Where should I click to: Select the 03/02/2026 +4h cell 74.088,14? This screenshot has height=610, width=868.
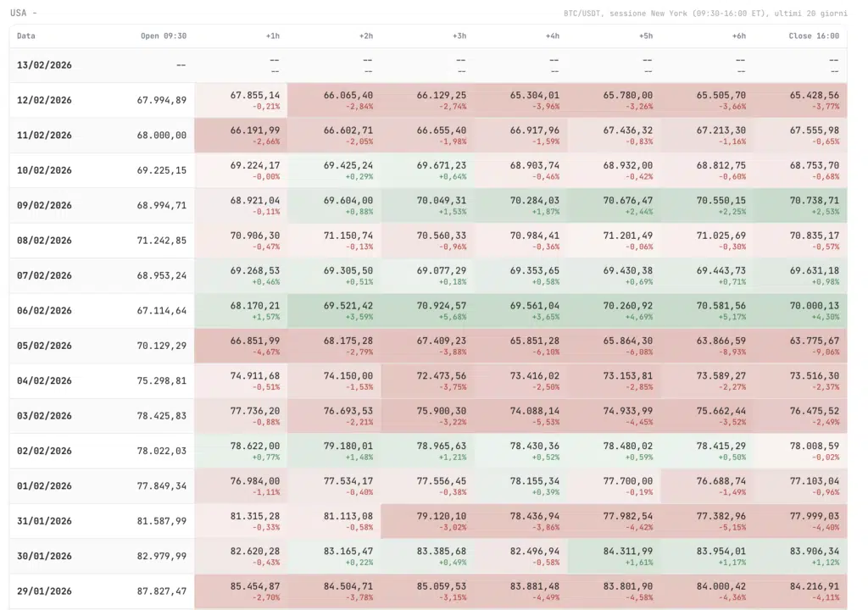[x=521, y=416]
